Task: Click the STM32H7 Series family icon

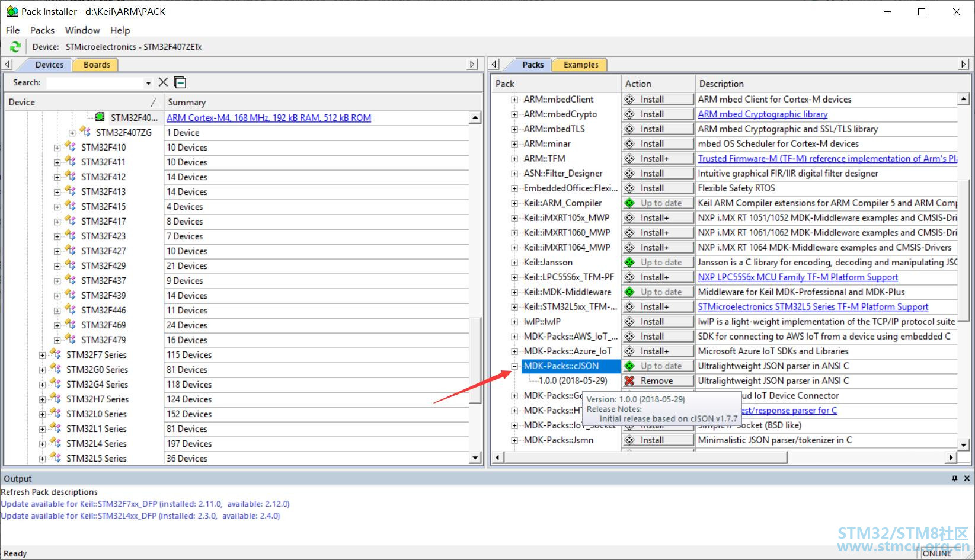Action: pyautogui.click(x=56, y=398)
